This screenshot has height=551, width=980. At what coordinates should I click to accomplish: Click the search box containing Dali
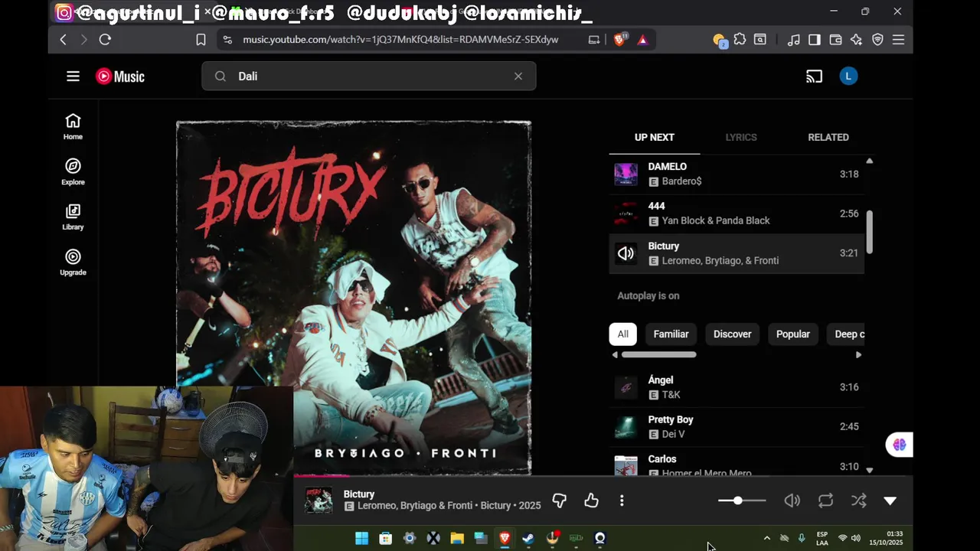[x=368, y=77]
